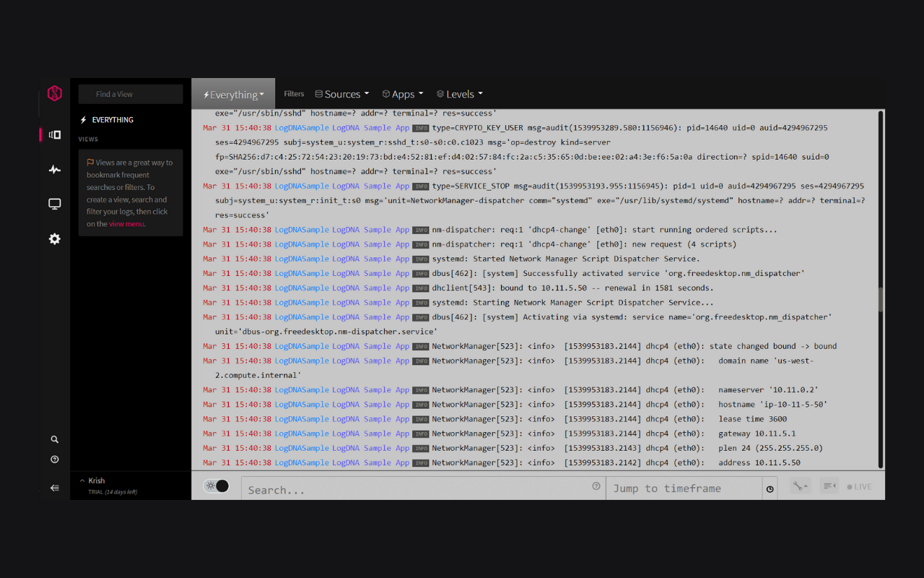Open the wrench tools menu

(x=800, y=486)
